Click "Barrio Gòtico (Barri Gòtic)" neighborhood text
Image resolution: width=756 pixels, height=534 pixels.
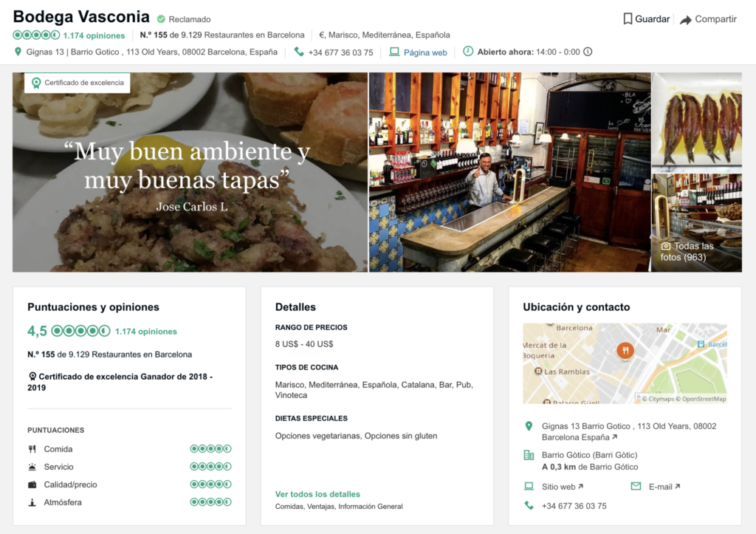[x=590, y=455]
